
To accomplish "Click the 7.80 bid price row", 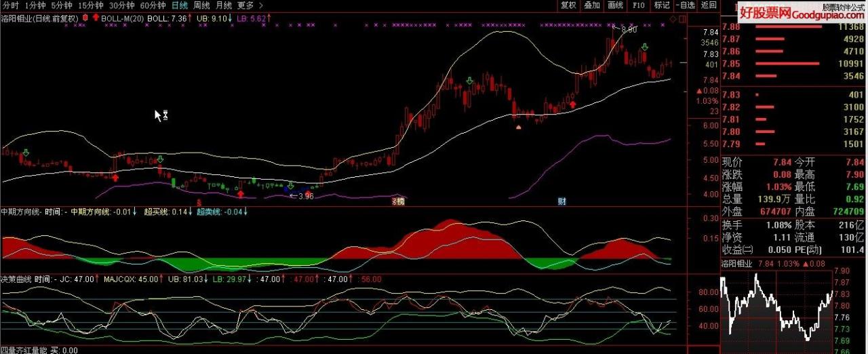I will [794, 132].
